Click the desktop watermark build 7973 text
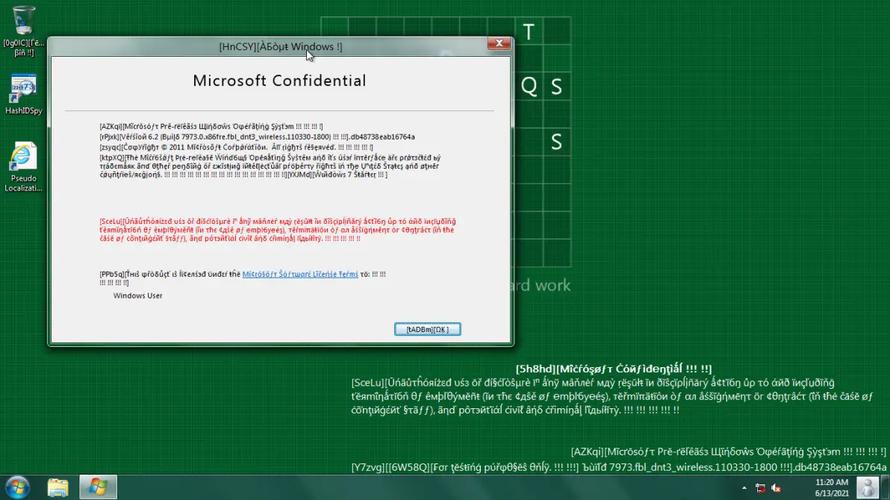This screenshot has height=500, width=890. tap(619, 467)
